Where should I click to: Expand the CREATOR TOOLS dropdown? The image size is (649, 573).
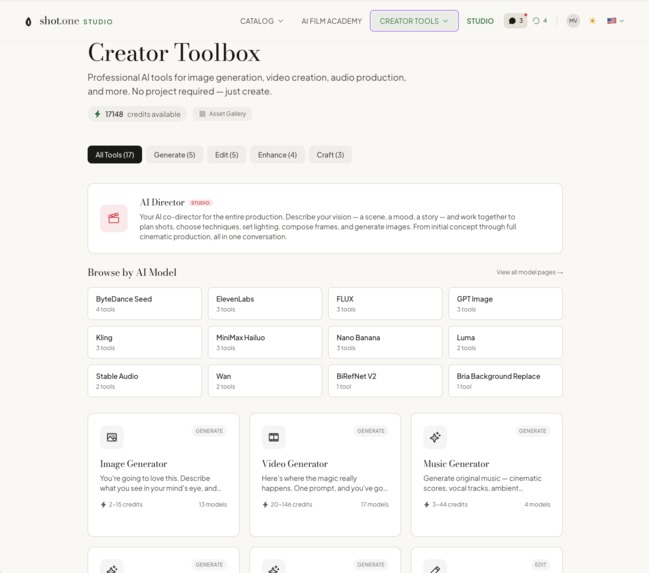click(414, 21)
